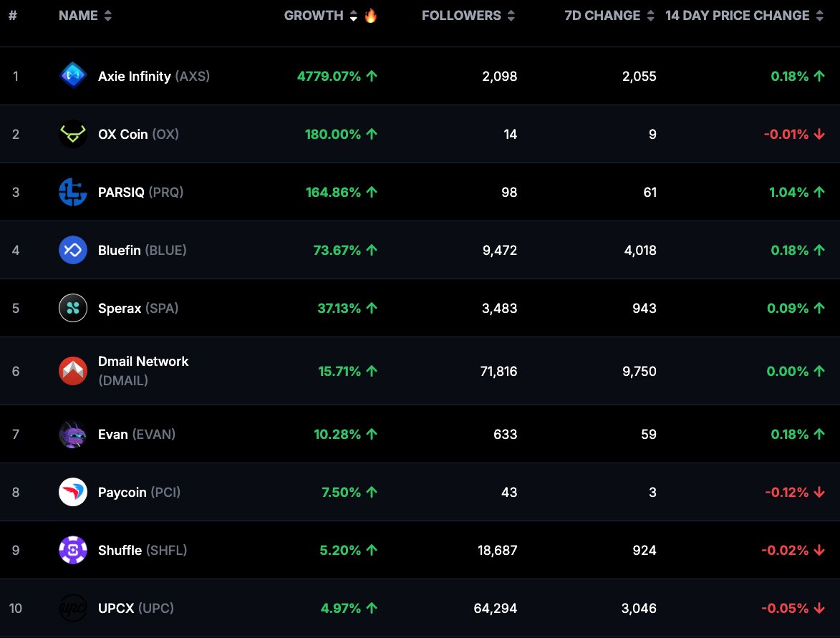Click the 9,472 followers count

point(499,250)
